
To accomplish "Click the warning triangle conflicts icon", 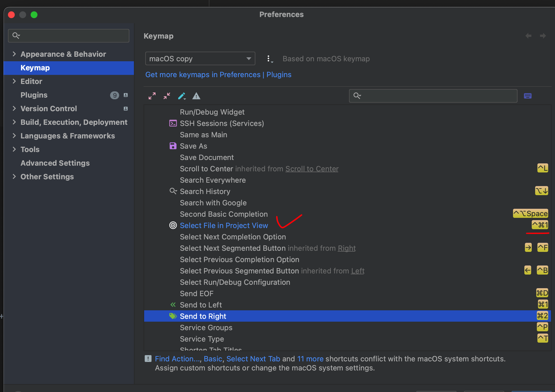I will pyautogui.click(x=196, y=96).
